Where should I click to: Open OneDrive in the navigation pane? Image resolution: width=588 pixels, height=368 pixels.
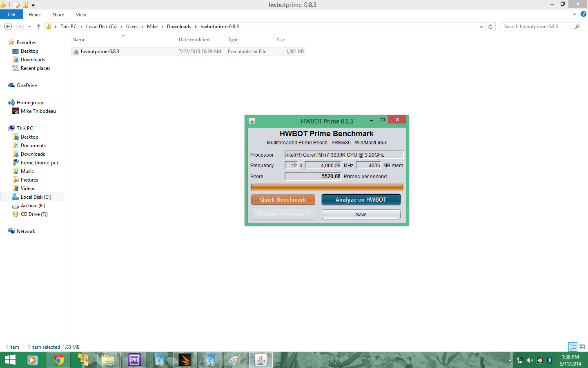click(27, 85)
